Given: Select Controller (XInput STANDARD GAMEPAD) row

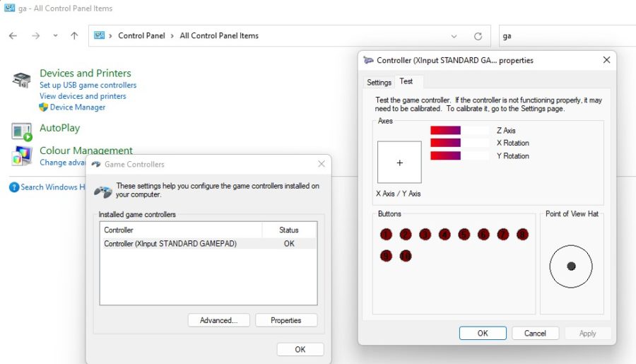Looking at the screenshot, I should pyautogui.click(x=208, y=243).
